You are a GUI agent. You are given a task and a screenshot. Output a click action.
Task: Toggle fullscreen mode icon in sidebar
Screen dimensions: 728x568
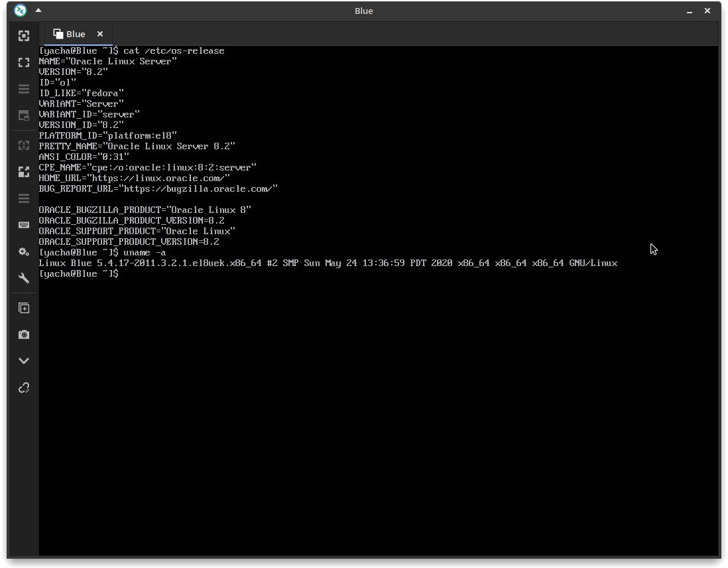(x=24, y=62)
